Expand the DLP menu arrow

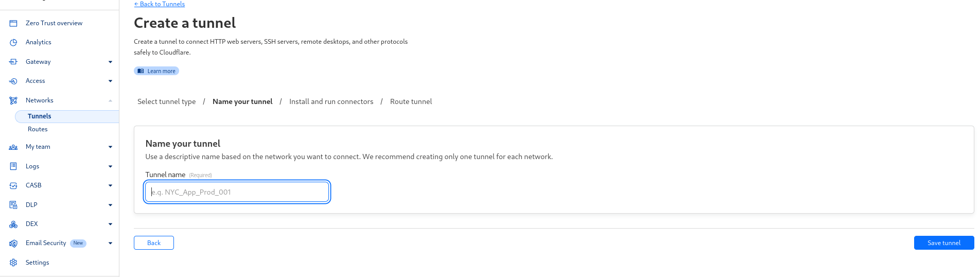(110, 205)
